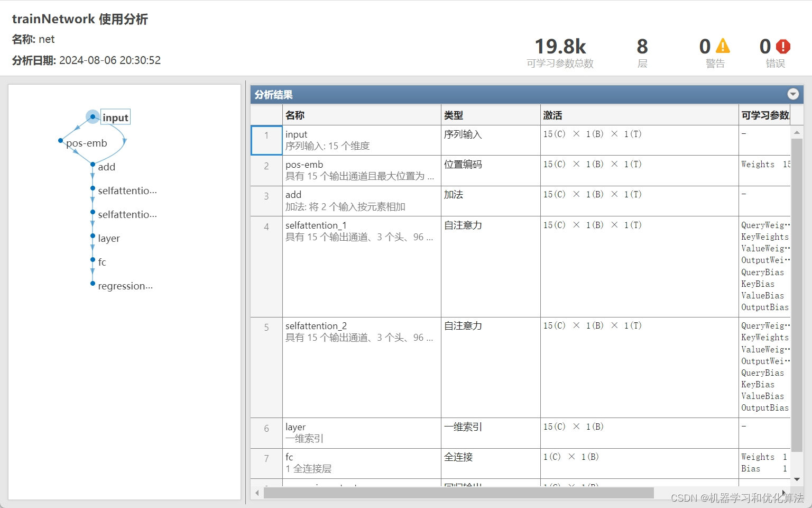Select the regression output node in graph
This screenshot has height=508, width=812.
[93, 284]
